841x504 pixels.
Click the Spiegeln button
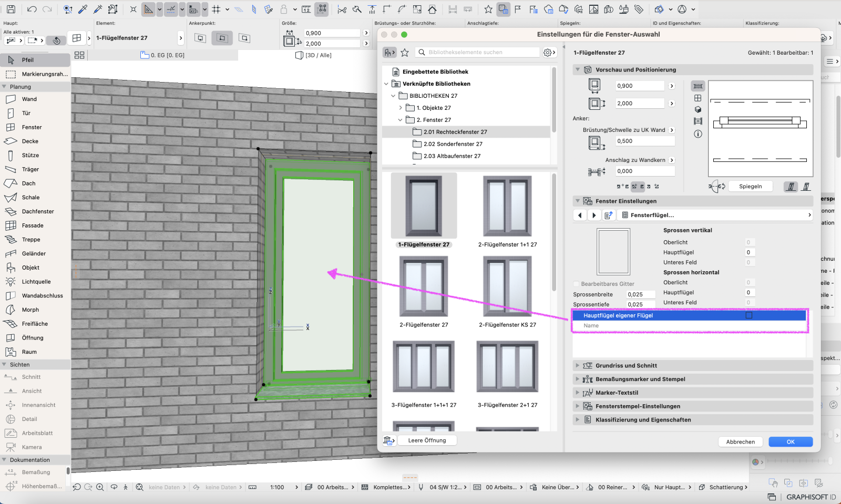pos(750,187)
